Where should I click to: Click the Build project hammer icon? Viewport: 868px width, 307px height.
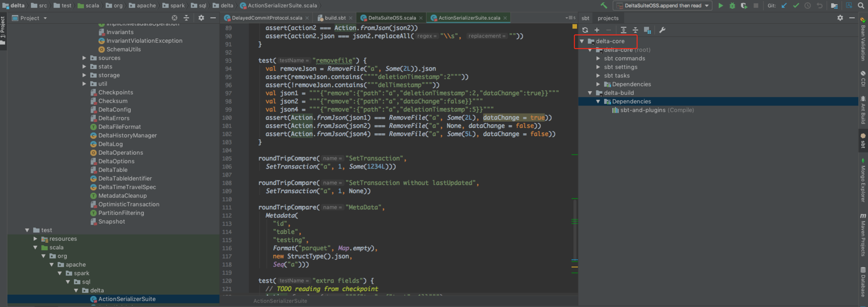pyautogui.click(x=604, y=5)
